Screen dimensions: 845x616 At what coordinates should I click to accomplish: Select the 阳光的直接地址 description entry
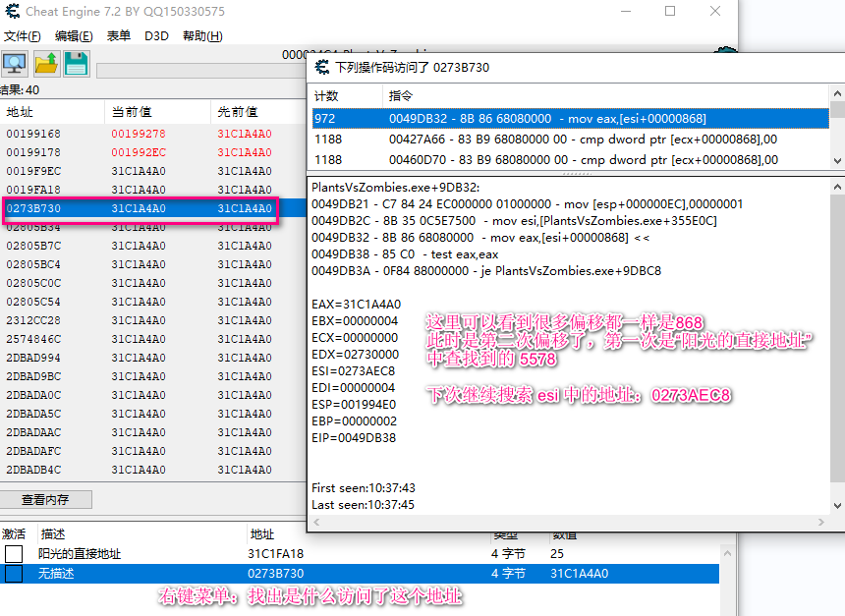pyautogui.click(x=80, y=553)
